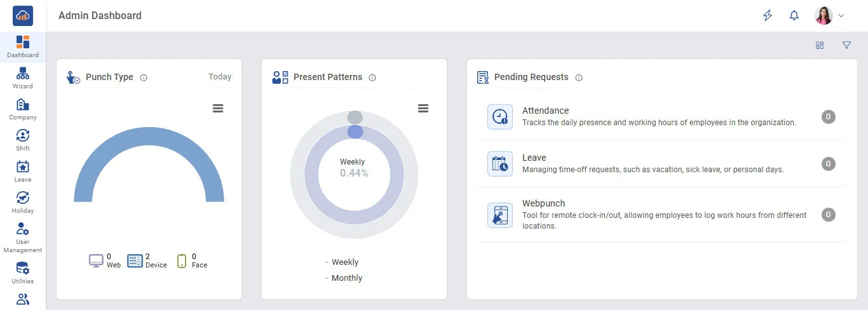The width and height of the screenshot is (868, 310).
Task: Open the Punch Type chart hamburger menu
Action: pos(218,109)
